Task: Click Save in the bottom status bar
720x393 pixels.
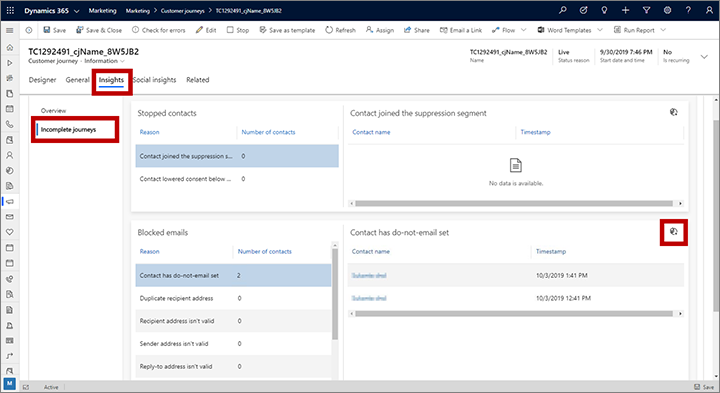Action: (704, 387)
